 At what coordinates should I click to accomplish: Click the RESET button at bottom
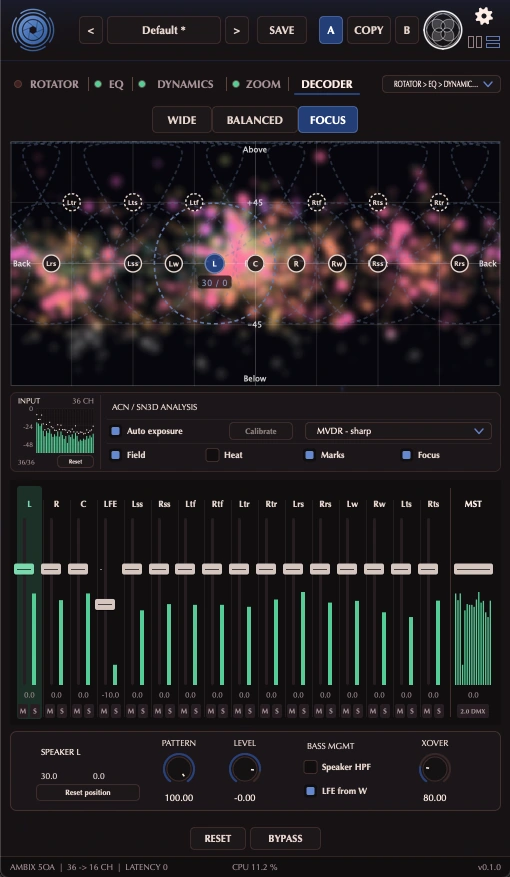[218, 838]
